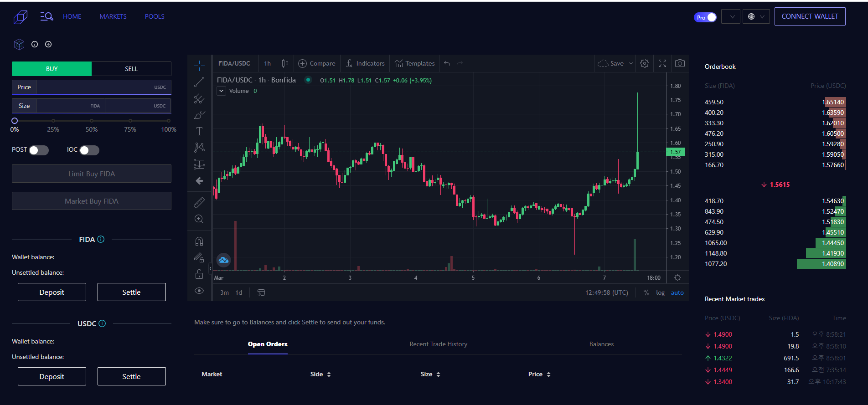The width and height of the screenshot is (868, 405).
Task: Pick the brush drawing tool
Action: pyautogui.click(x=199, y=115)
